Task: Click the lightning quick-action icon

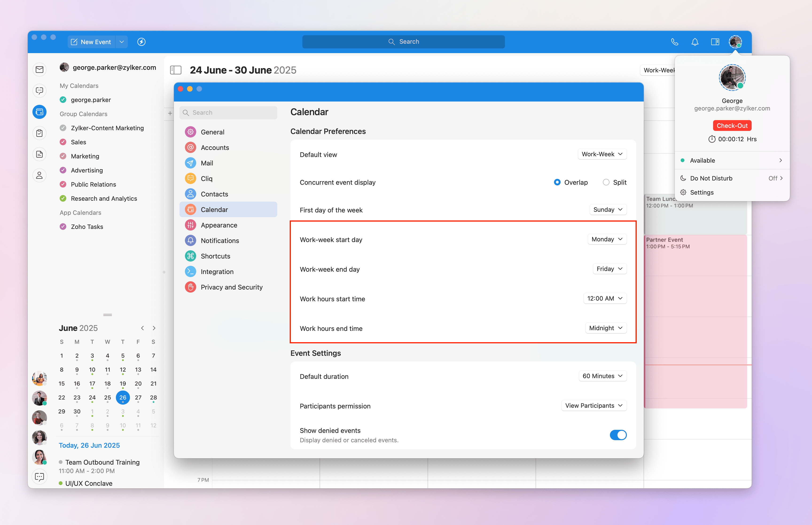Action: tap(141, 42)
